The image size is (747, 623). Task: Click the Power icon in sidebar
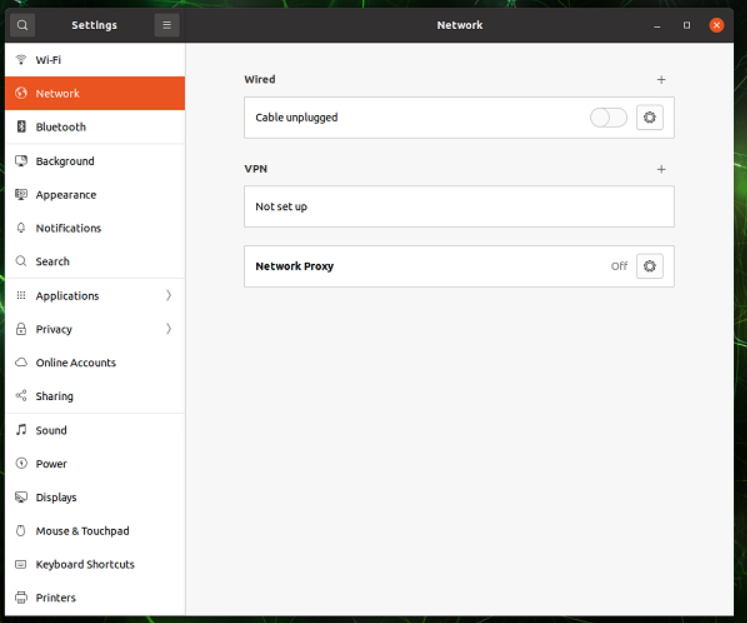[21, 463]
